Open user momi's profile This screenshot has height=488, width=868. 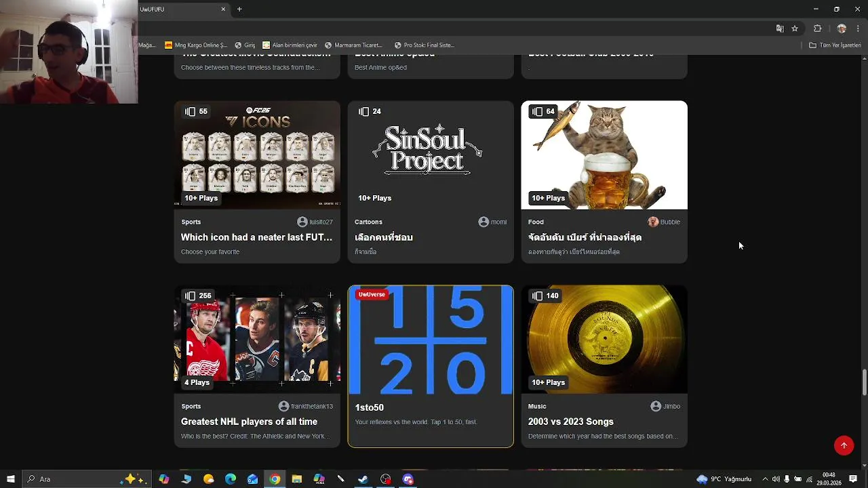[x=492, y=222]
